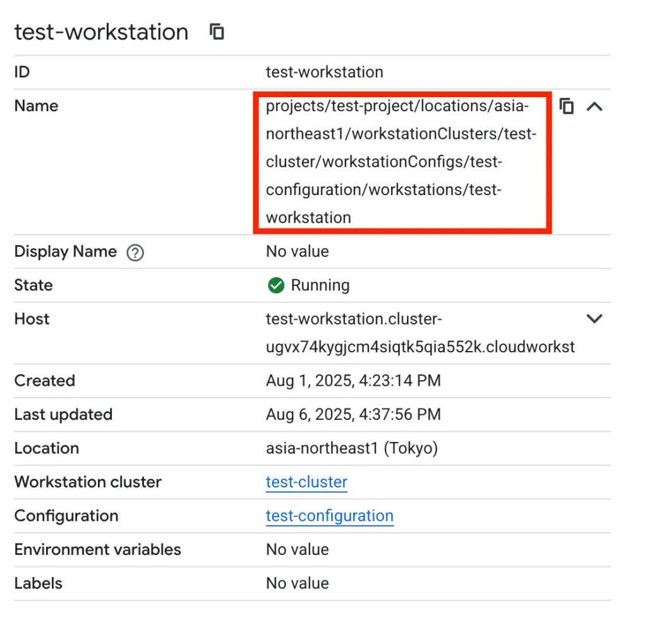The image size is (647, 644).
Task: Open the Display Name help tooltip icon
Action: click(135, 253)
